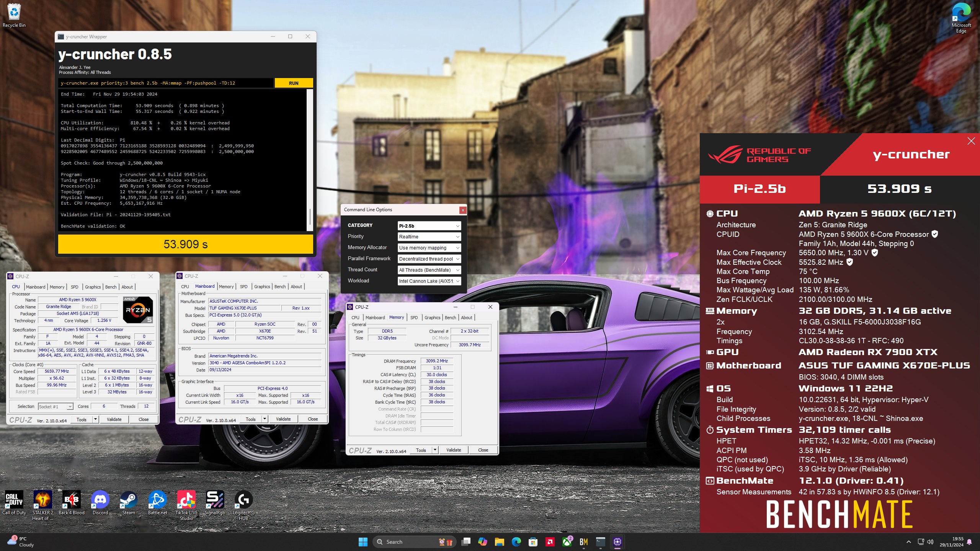Launch Microsoft Edge desktop shortcut
The image size is (980, 551).
[x=961, y=18]
